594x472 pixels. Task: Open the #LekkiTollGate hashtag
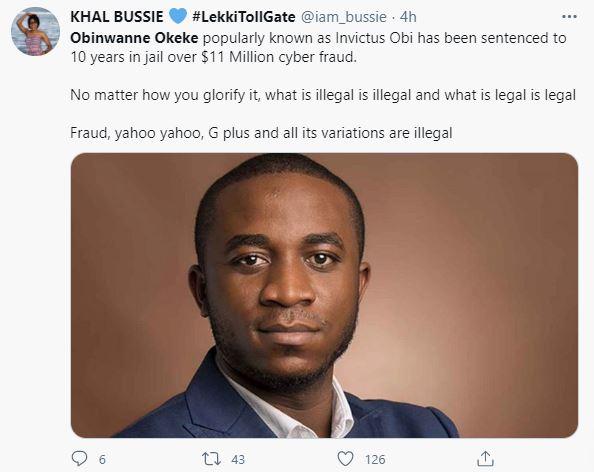click(244, 17)
